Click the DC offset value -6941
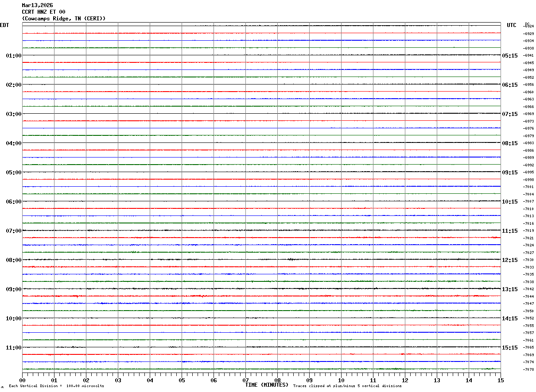536x392 pixels. click(528, 55)
